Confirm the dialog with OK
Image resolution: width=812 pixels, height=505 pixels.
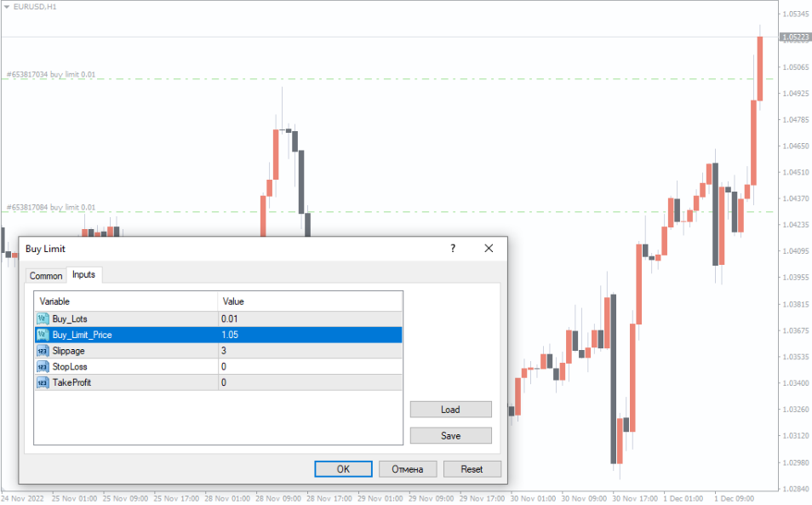pos(343,469)
